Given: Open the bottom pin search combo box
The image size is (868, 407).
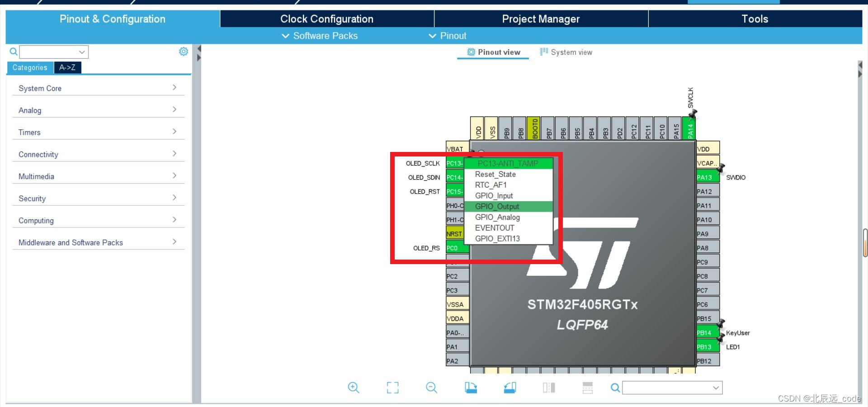Looking at the screenshot, I should point(672,388).
